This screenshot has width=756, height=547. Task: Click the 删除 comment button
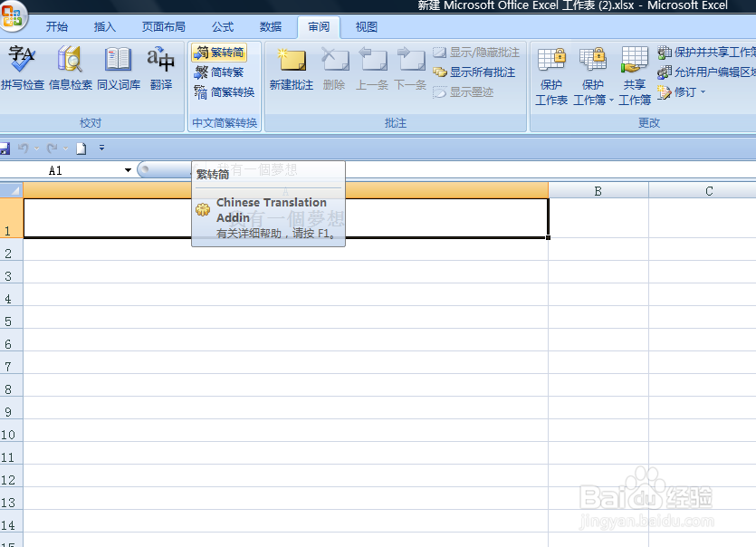334,69
